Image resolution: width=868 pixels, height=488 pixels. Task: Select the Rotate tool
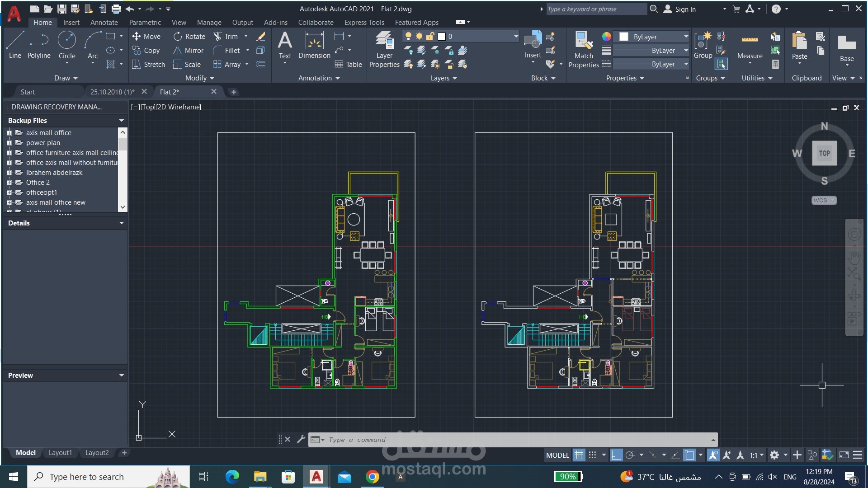[189, 36]
